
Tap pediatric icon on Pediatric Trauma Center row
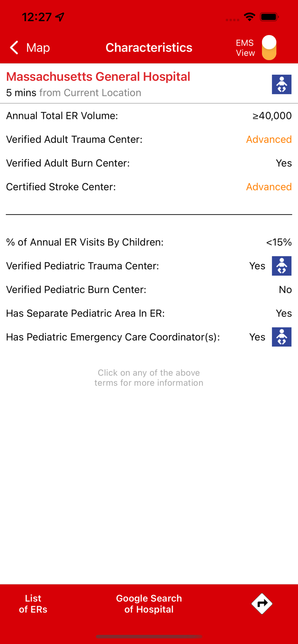click(x=282, y=266)
